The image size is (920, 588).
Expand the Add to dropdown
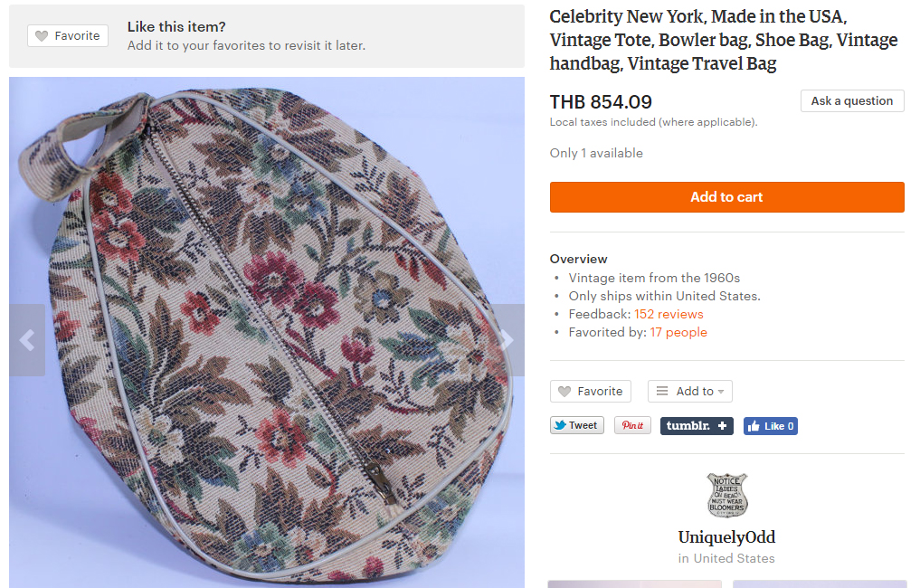[689, 392]
